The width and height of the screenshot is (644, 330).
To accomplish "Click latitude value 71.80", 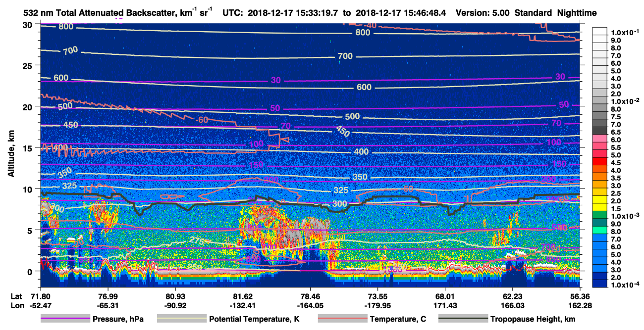I will (40, 297).
